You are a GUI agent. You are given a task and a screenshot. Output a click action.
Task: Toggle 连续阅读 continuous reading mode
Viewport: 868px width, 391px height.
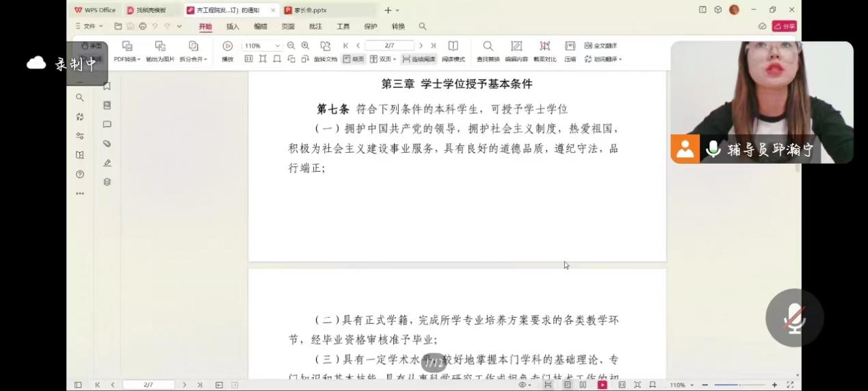419,60
